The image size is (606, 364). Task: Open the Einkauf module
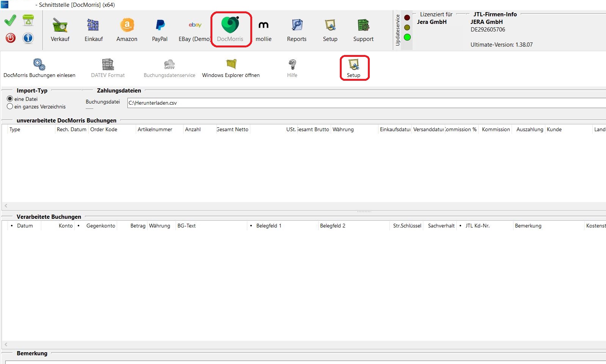(x=93, y=30)
